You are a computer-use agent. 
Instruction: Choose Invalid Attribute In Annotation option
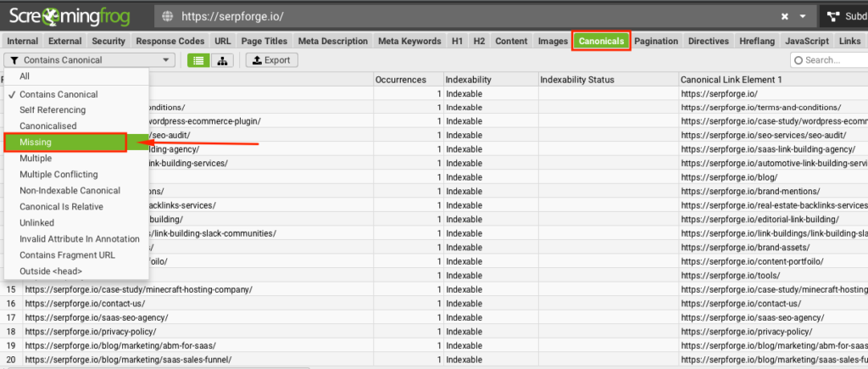(x=76, y=239)
